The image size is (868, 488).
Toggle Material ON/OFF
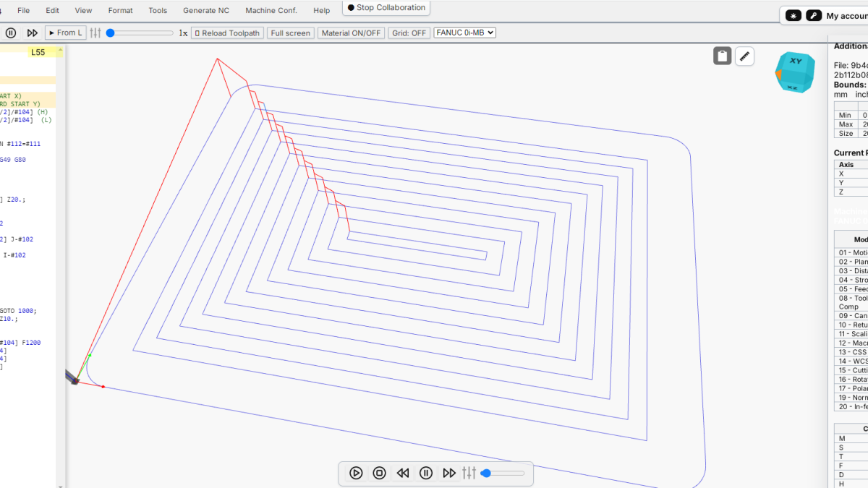[x=351, y=33]
